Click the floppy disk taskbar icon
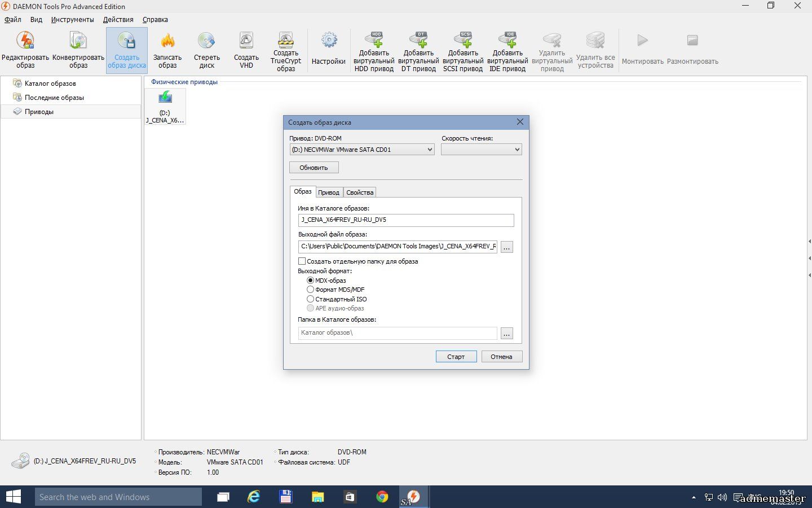Viewport: 812px width, 508px height. coord(286,497)
